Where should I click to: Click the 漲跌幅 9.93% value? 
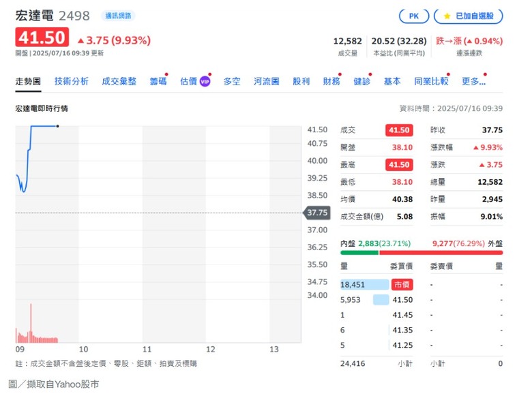point(488,147)
